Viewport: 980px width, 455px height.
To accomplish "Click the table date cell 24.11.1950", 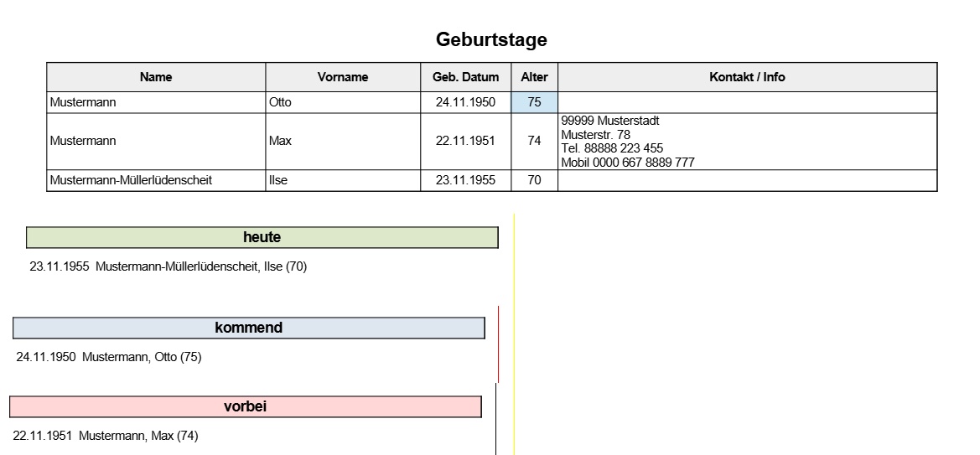I will [x=465, y=103].
